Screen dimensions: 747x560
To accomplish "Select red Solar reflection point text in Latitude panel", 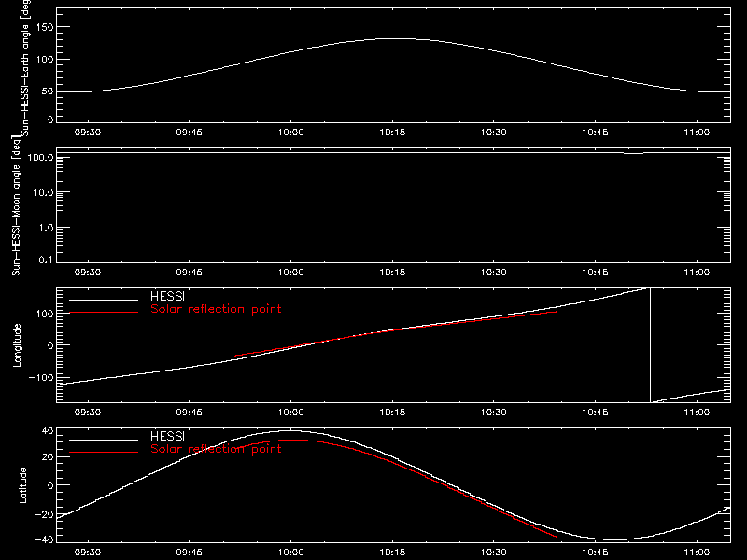I will pos(216,449).
